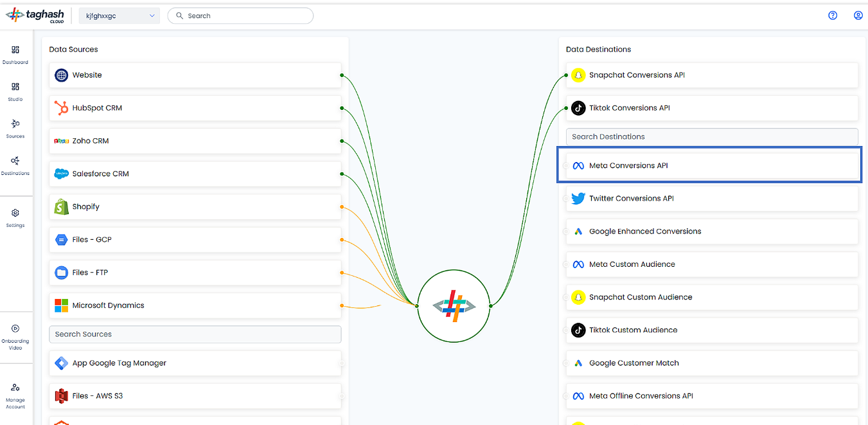Click the Website globe icon

61,75
